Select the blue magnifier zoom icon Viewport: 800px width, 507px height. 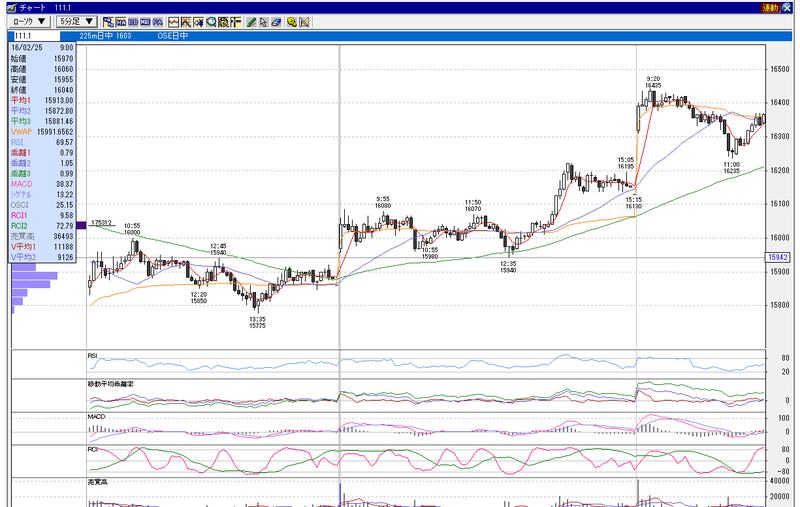tap(211, 22)
